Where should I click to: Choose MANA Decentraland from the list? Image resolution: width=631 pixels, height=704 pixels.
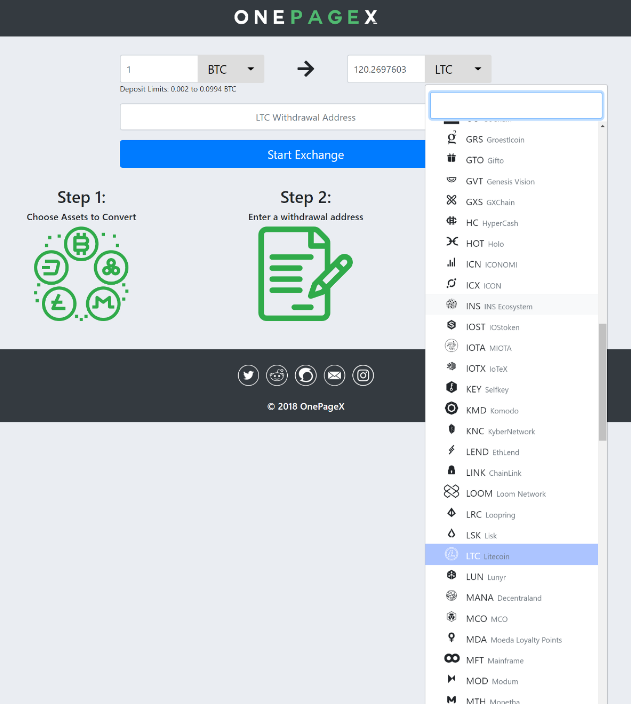512,598
